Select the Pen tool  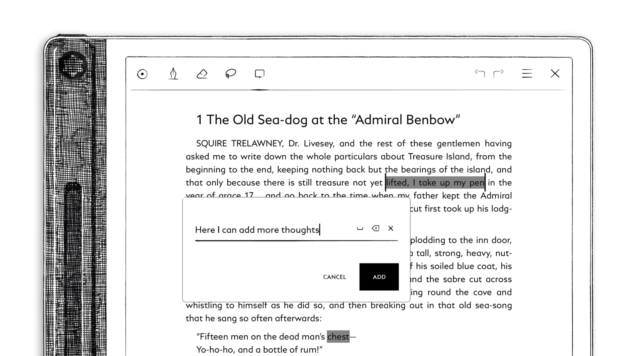pos(173,74)
